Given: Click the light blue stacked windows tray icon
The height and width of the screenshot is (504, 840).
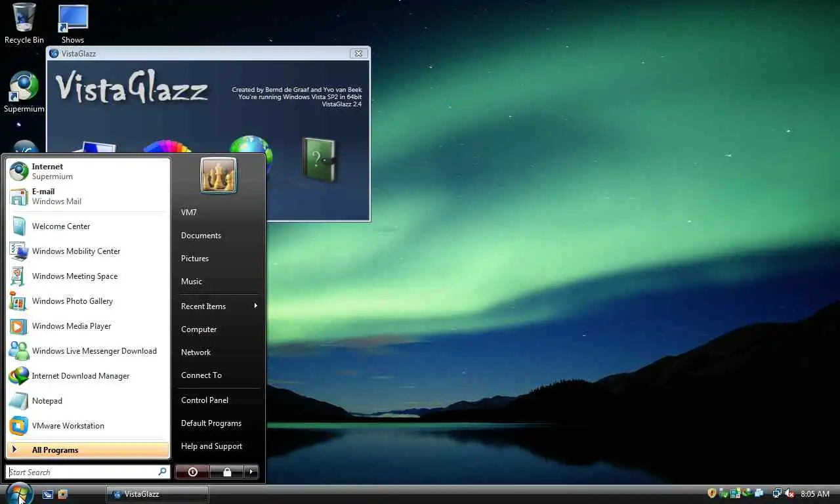Looking at the screenshot, I should coord(759,493).
